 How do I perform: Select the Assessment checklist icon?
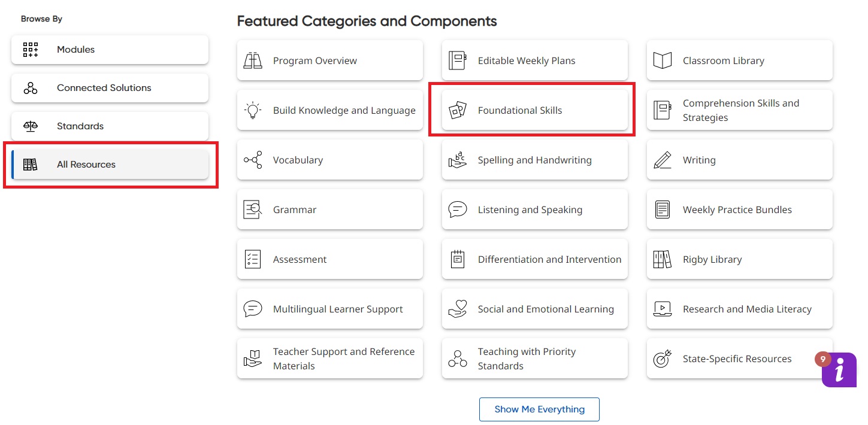(x=253, y=259)
